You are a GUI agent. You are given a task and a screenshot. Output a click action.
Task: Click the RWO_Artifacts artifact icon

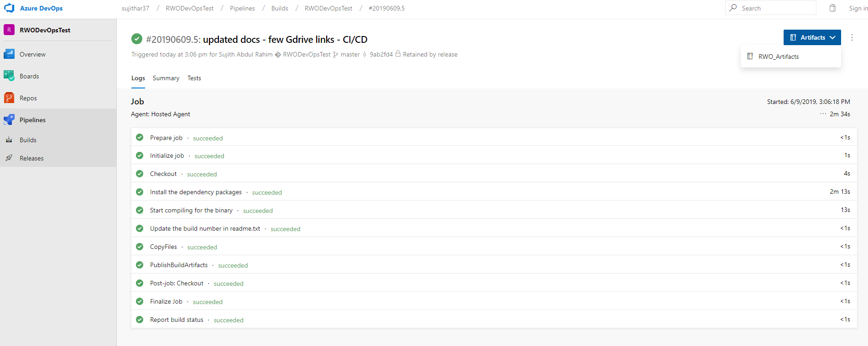[750, 57]
